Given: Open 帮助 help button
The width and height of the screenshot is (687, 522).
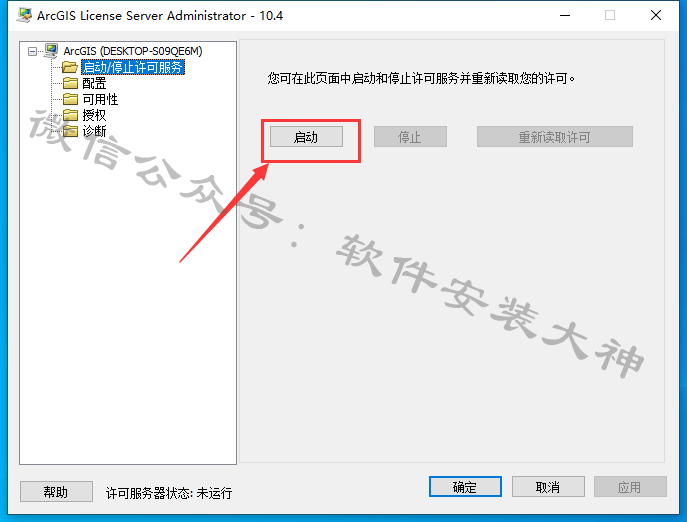Looking at the screenshot, I should [x=56, y=491].
